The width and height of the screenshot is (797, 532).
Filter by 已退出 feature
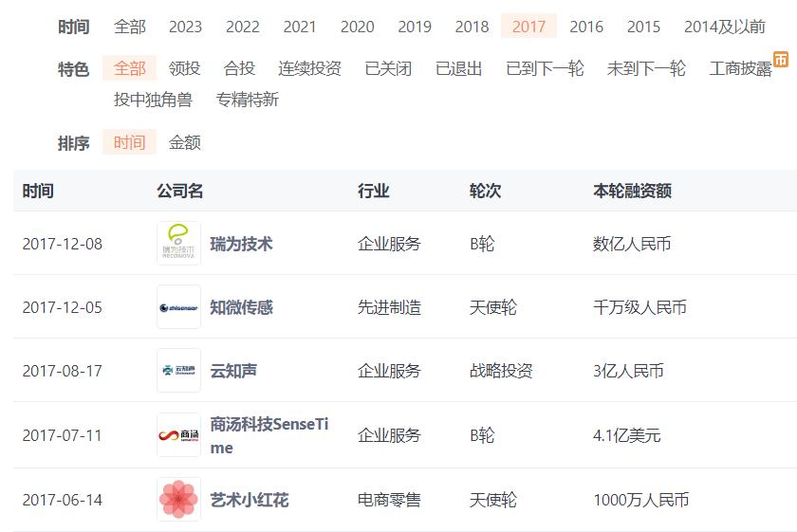(459, 68)
